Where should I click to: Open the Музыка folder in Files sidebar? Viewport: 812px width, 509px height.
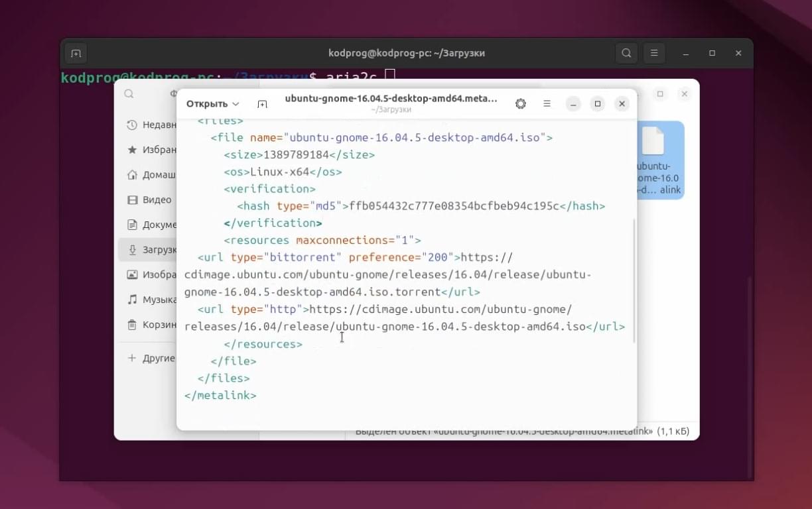pyautogui.click(x=151, y=300)
